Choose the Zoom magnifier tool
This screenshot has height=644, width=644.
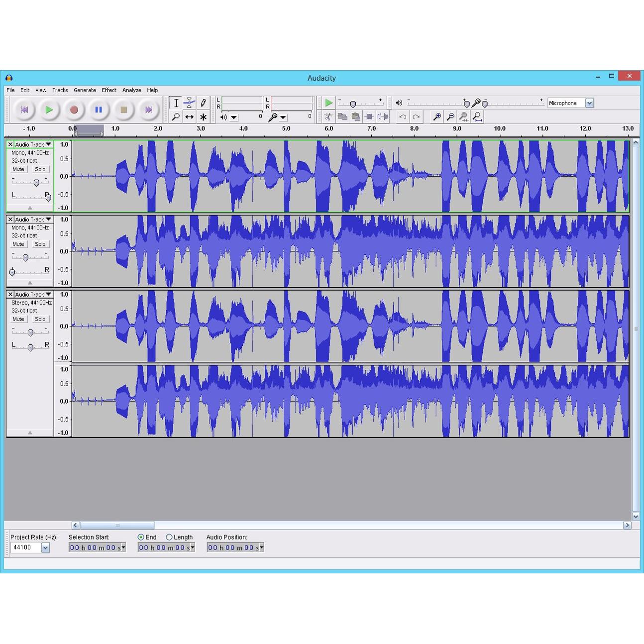(176, 117)
